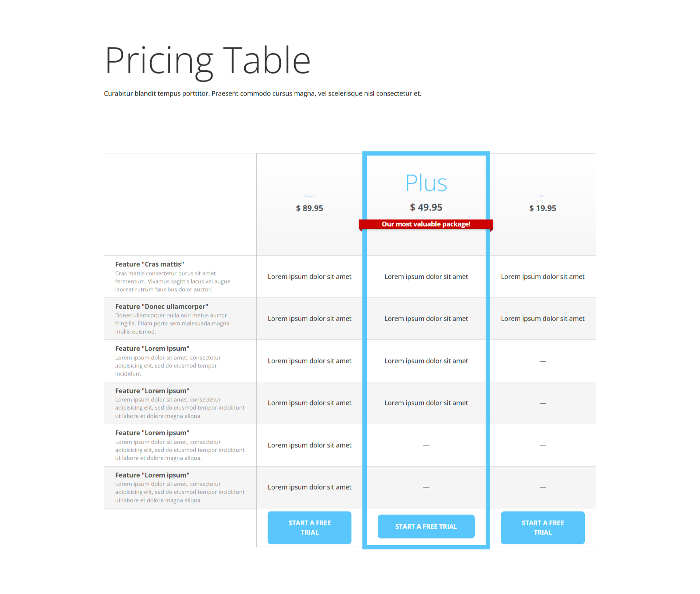The height and width of the screenshot is (594, 700).
Task: Click the "Cras mattis consectetur purus" description text
Action: pyautogui.click(x=172, y=281)
